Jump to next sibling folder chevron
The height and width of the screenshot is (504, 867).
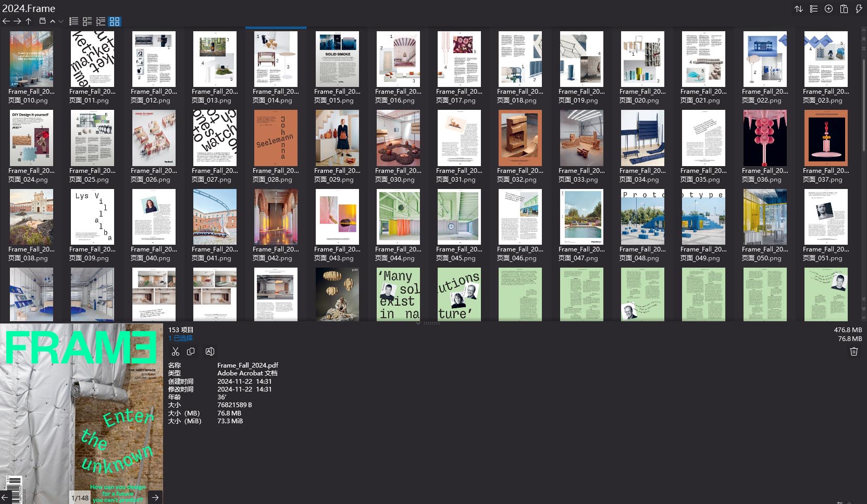pos(61,21)
